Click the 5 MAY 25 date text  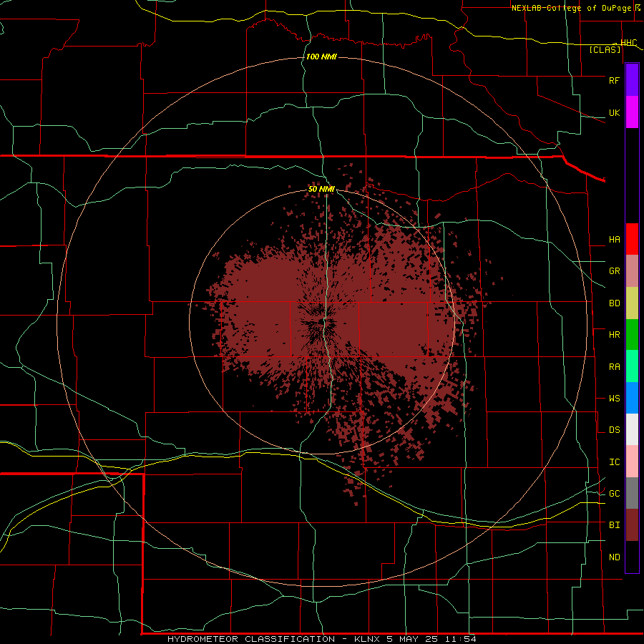tap(412, 639)
